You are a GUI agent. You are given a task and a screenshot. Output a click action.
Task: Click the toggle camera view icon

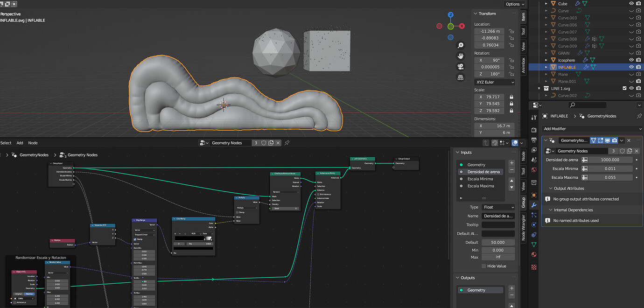(460, 67)
